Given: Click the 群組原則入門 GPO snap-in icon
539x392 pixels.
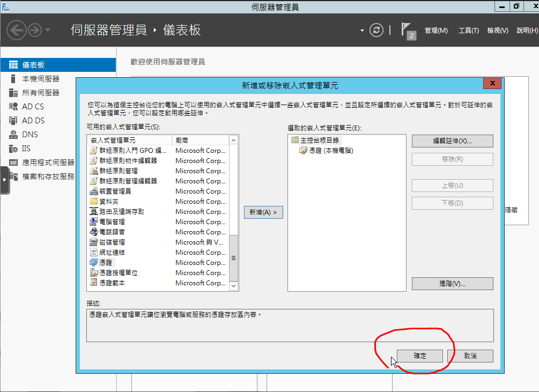Looking at the screenshot, I should 93,151.
